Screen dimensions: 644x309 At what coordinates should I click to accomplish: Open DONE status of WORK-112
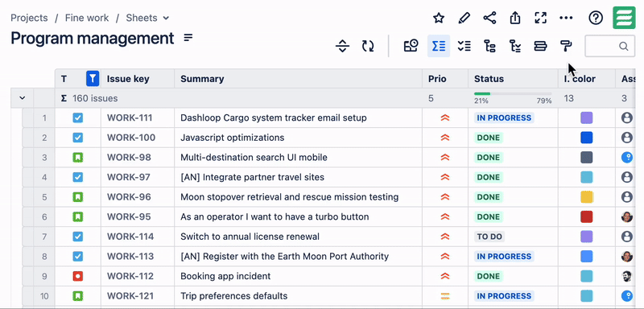click(489, 276)
